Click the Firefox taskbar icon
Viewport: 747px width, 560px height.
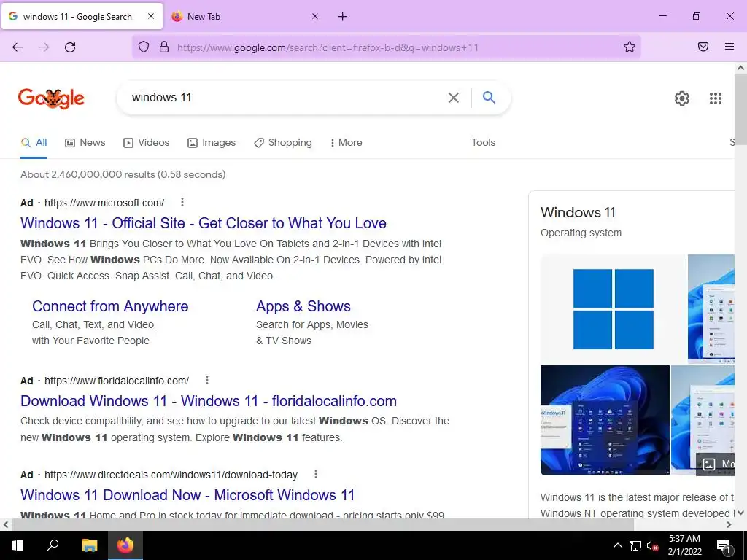[125, 545]
